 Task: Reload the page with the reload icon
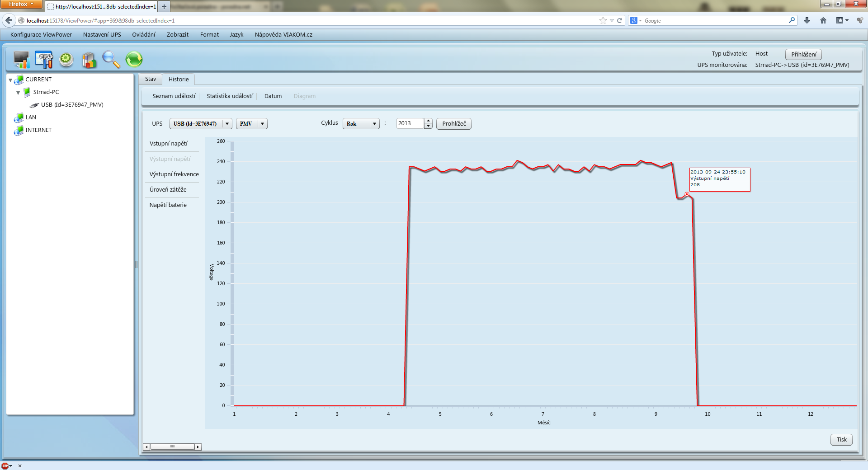pyautogui.click(x=620, y=20)
